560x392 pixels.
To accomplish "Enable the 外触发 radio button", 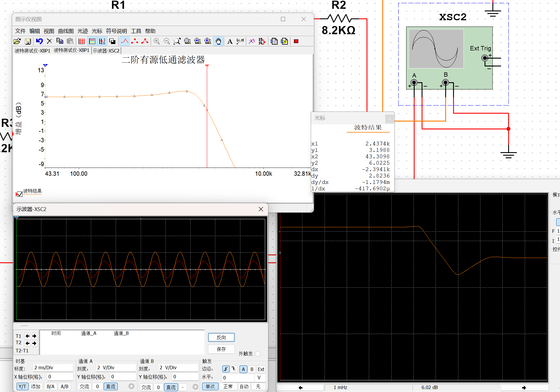I will [258, 354].
